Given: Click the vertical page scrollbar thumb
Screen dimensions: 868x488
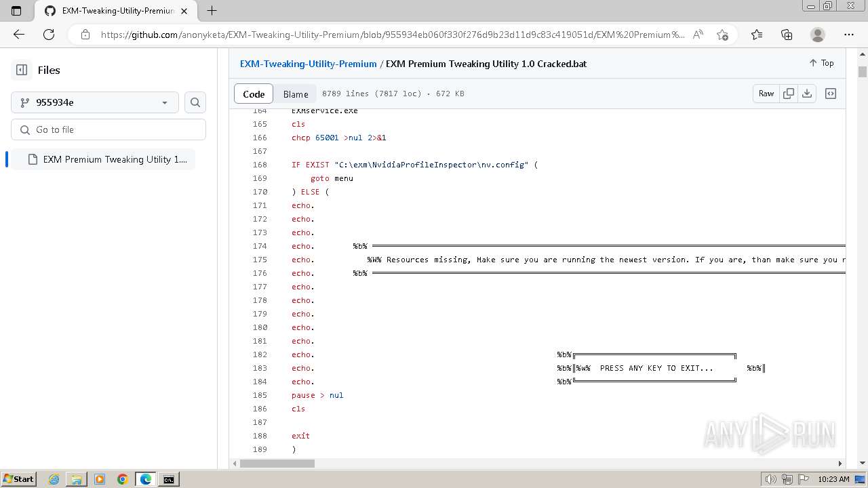Looking at the screenshot, I should tap(863, 71).
